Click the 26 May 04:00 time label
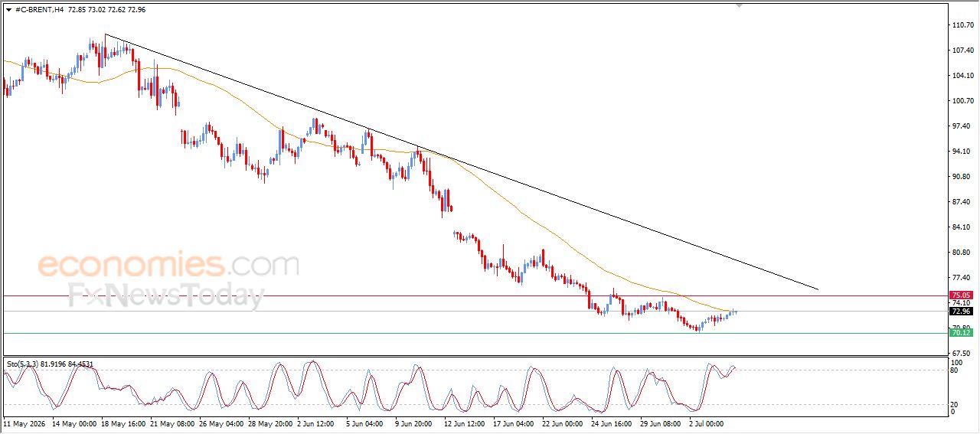 tap(220, 423)
